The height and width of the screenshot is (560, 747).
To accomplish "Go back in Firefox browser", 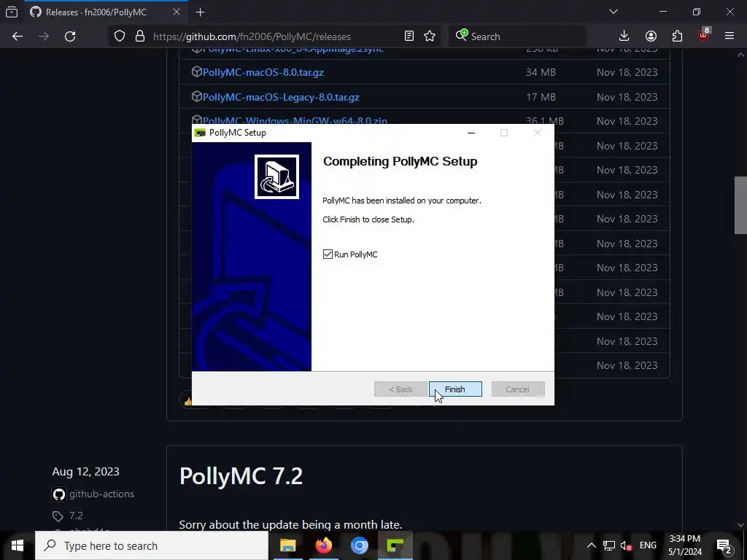I will tap(18, 36).
